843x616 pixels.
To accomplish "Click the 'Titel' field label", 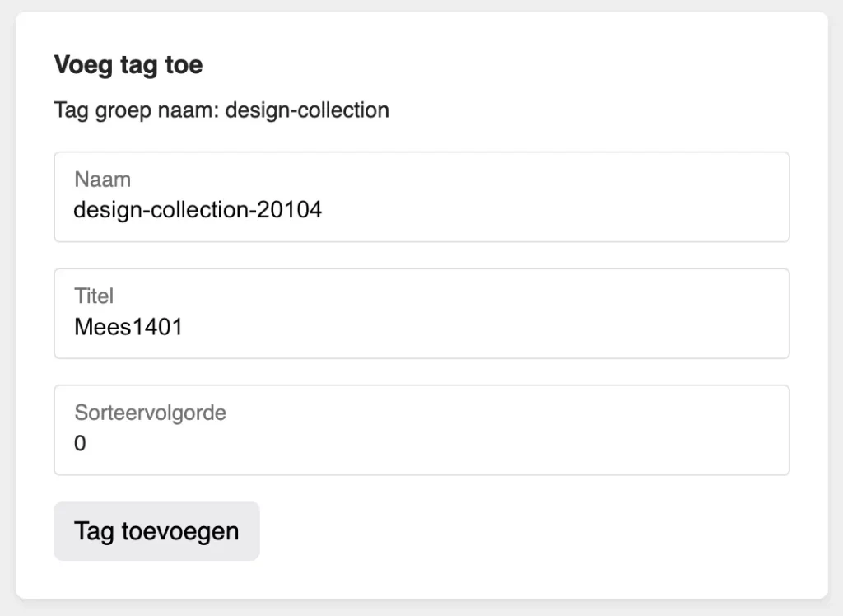I will pos(94,296).
